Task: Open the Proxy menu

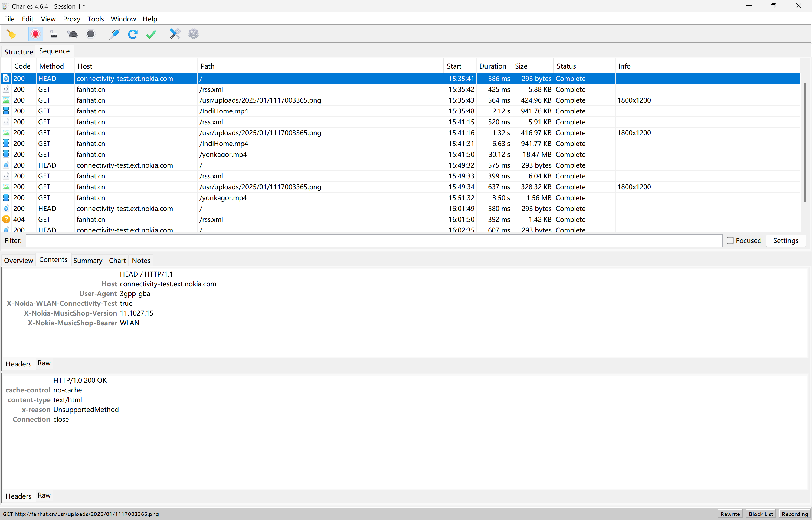Action: [x=71, y=19]
